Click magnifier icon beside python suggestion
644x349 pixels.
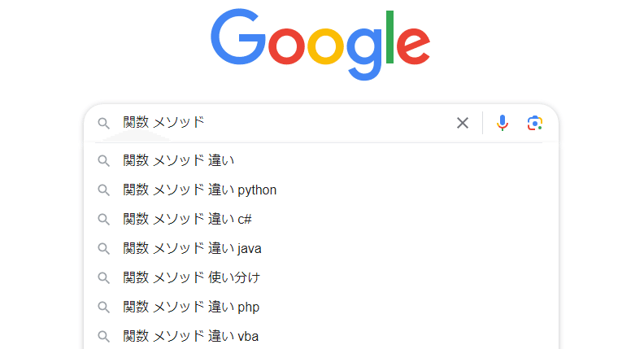(x=103, y=190)
